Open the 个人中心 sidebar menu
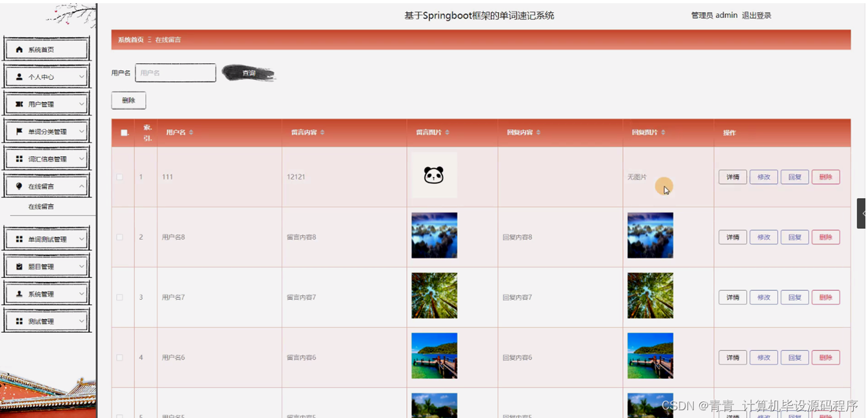The height and width of the screenshot is (418, 868). coord(46,77)
